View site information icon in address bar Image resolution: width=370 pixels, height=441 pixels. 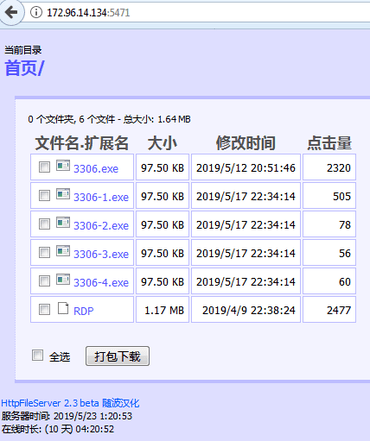pyautogui.click(x=36, y=12)
